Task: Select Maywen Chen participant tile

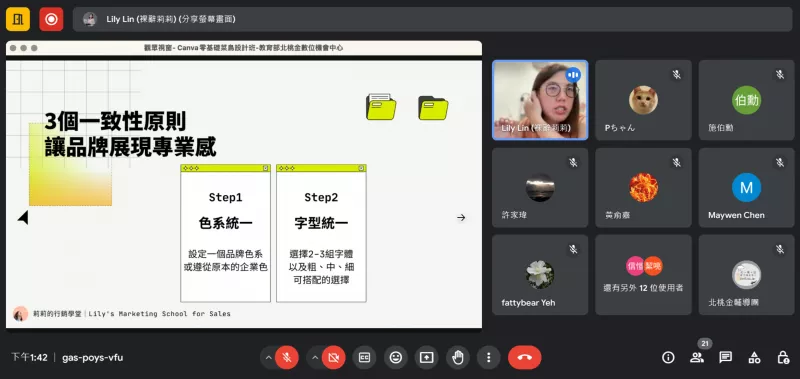Action: [x=746, y=188]
